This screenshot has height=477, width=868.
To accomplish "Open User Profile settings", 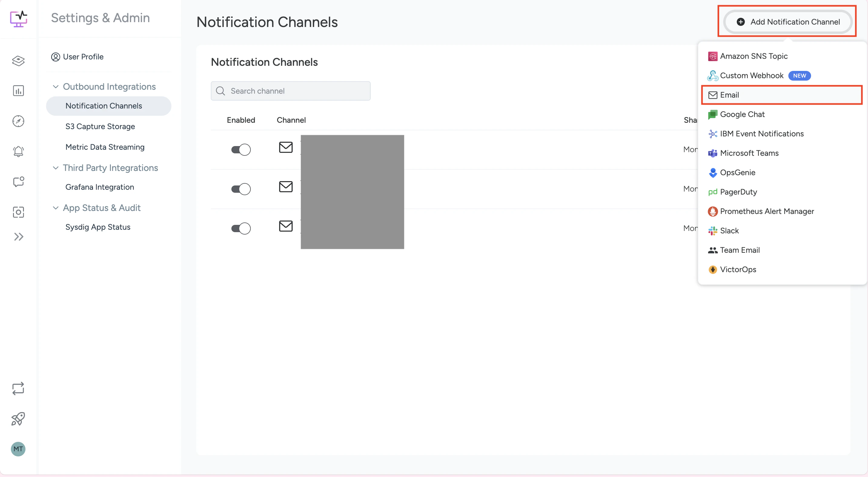I will 77,57.
